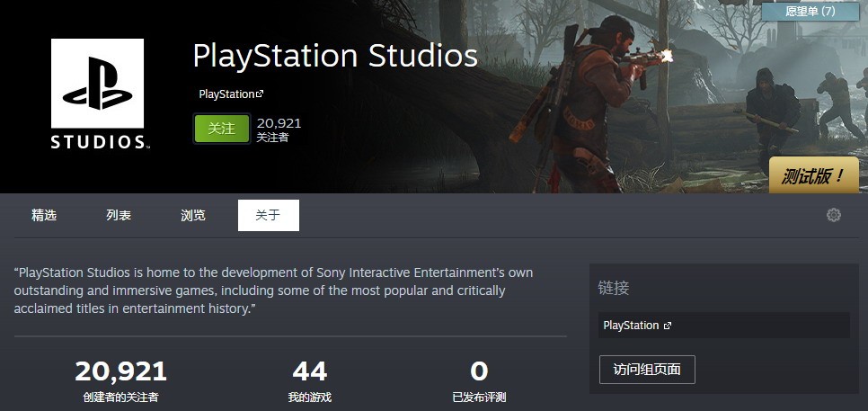Click the PlayStation Studios logo image
The height and width of the screenshot is (411, 868).
(x=97, y=95)
